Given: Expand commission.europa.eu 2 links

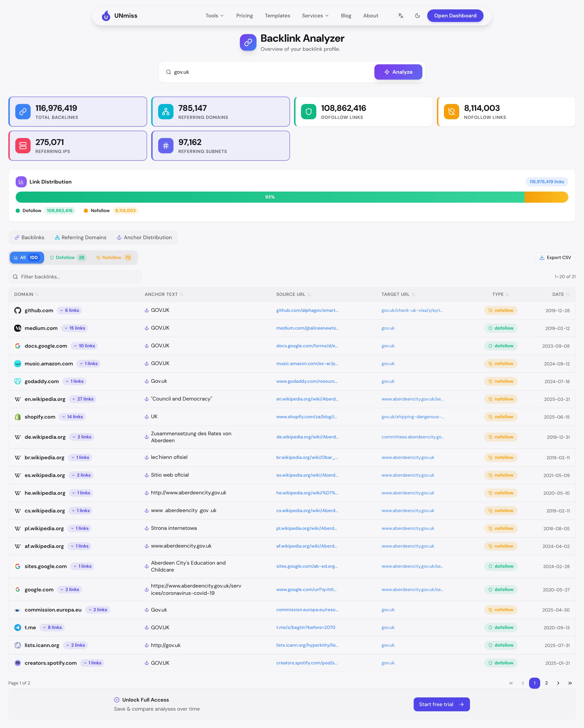Looking at the screenshot, I should 98,610.
